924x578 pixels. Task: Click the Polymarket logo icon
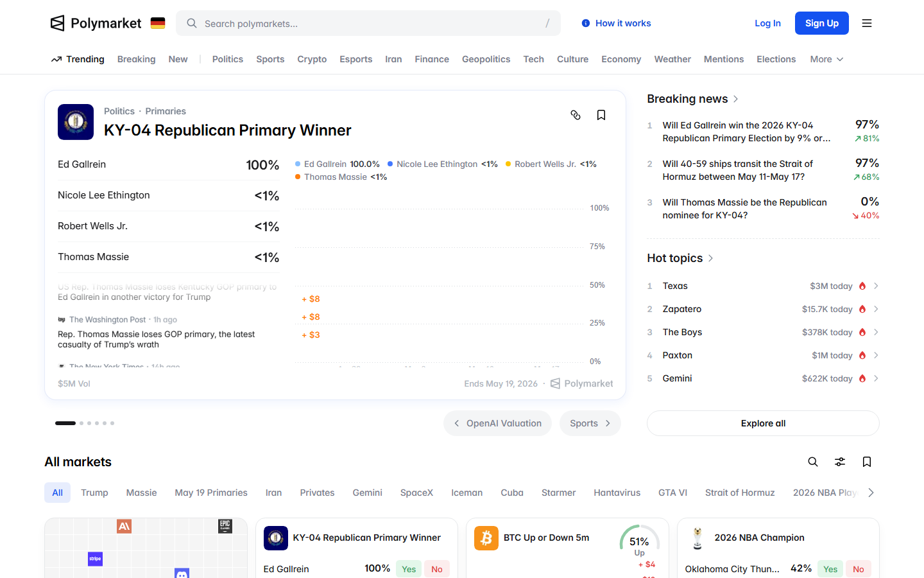click(x=58, y=23)
